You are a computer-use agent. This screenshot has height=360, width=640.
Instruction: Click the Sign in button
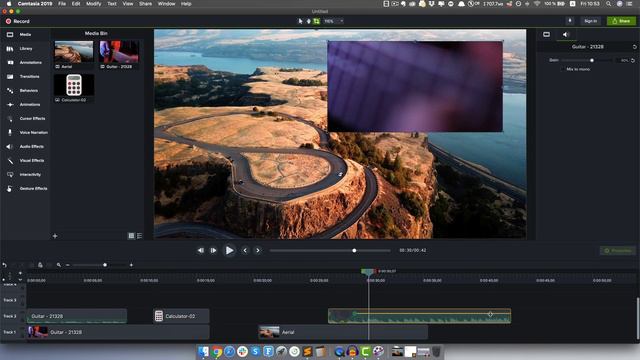(590, 21)
